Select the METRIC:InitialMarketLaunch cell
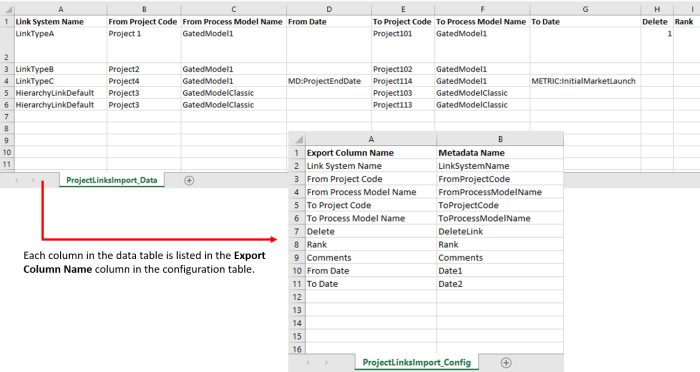Viewport: 700px width, 372px height. 585,81
